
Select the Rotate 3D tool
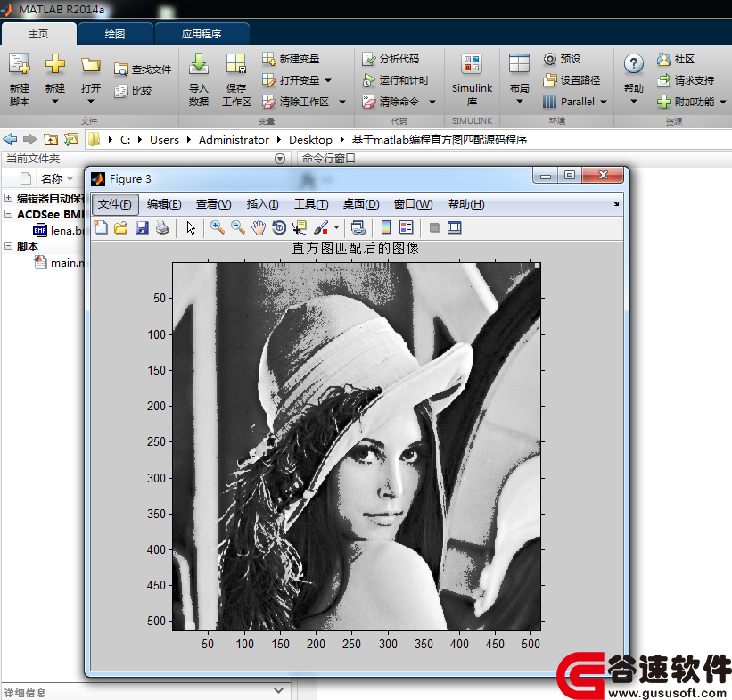(x=279, y=228)
